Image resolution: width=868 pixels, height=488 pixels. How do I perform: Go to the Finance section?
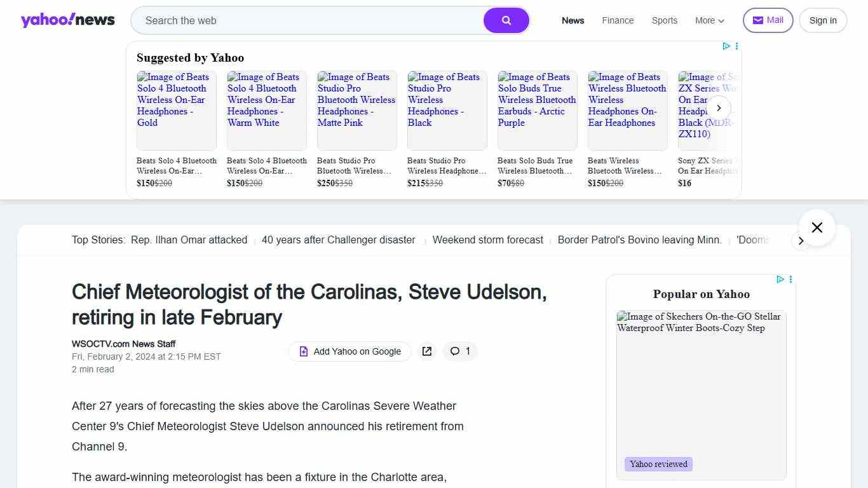click(618, 20)
